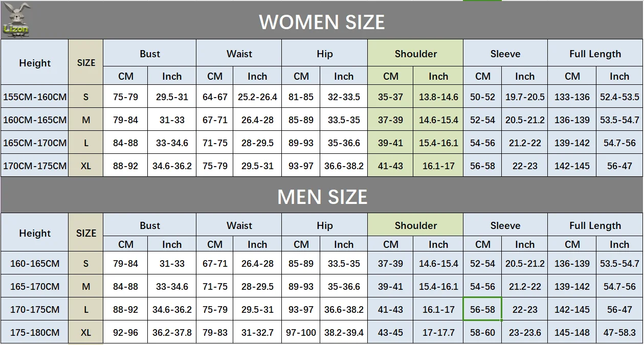Select women's M bust 79-84 cell
This screenshot has height=345, width=644.
[x=125, y=120]
